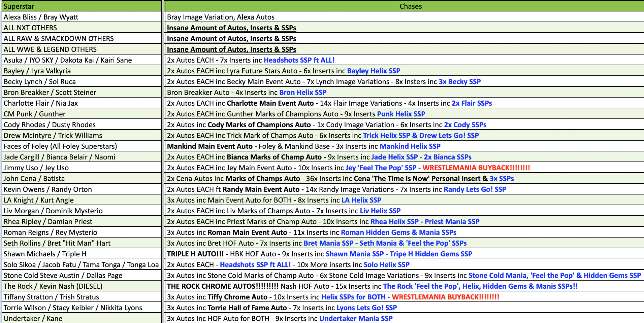Select the TRIPLE H AUTO!!! chases cell
Image resolution: width=644 pixels, height=323 pixels.
point(405,254)
